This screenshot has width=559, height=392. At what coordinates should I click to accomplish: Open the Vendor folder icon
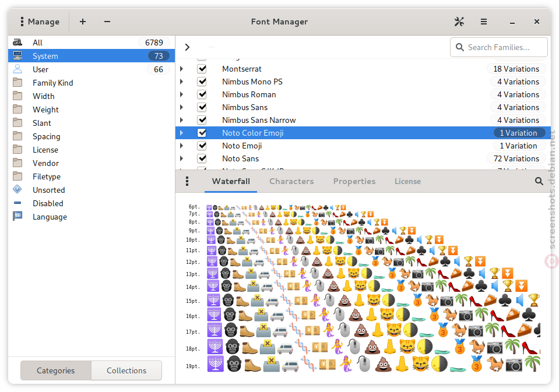pyautogui.click(x=17, y=163)
